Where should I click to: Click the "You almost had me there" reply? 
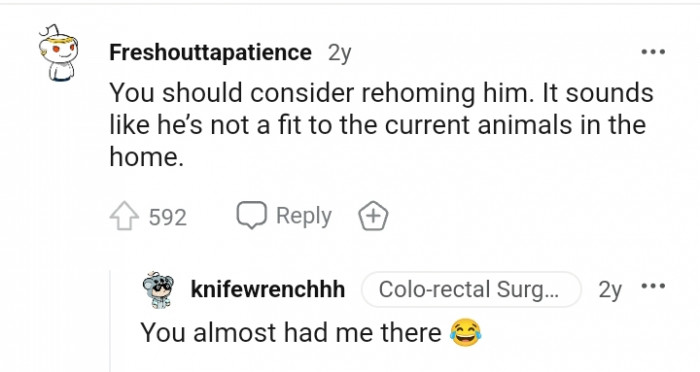tap(291, 333)
